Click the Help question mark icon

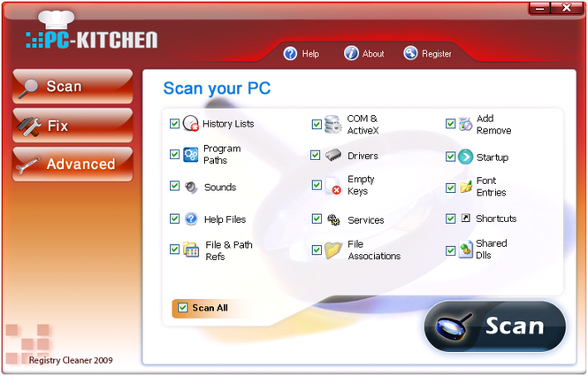coord(290,54)
